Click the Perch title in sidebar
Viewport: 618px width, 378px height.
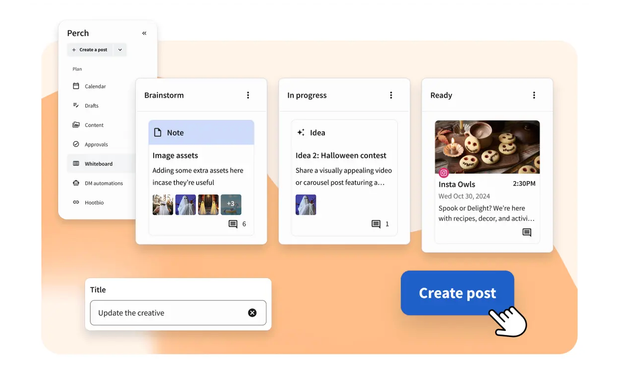tap(78, 33)
